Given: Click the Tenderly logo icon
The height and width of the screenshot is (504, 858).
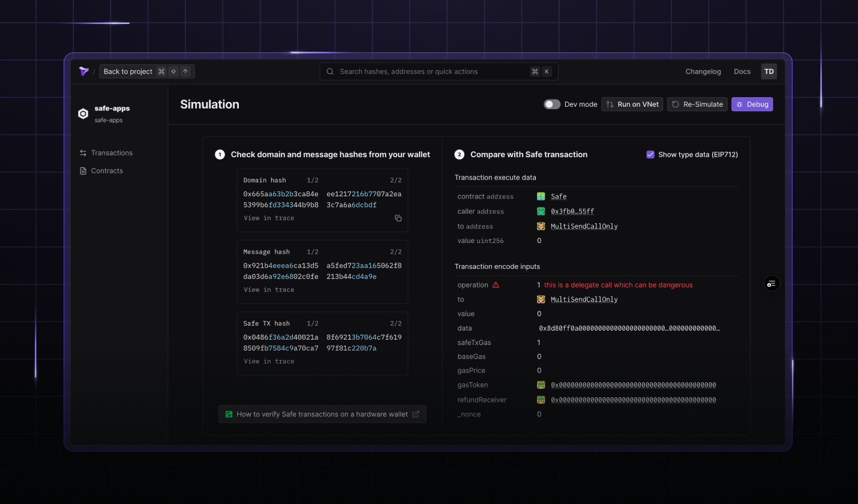Looking at the screenshot, I should [x=83, y=71].
